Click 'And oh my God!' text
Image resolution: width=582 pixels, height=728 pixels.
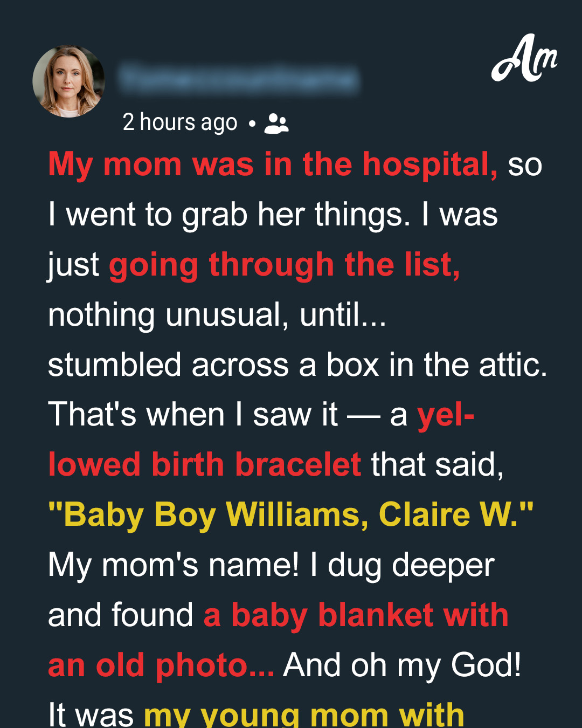point(403,666)
